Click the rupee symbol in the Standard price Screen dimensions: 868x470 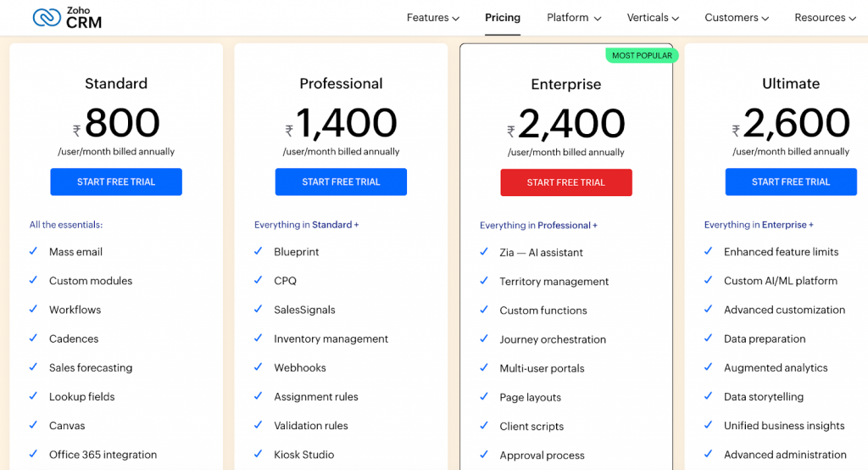pos(76,131)
